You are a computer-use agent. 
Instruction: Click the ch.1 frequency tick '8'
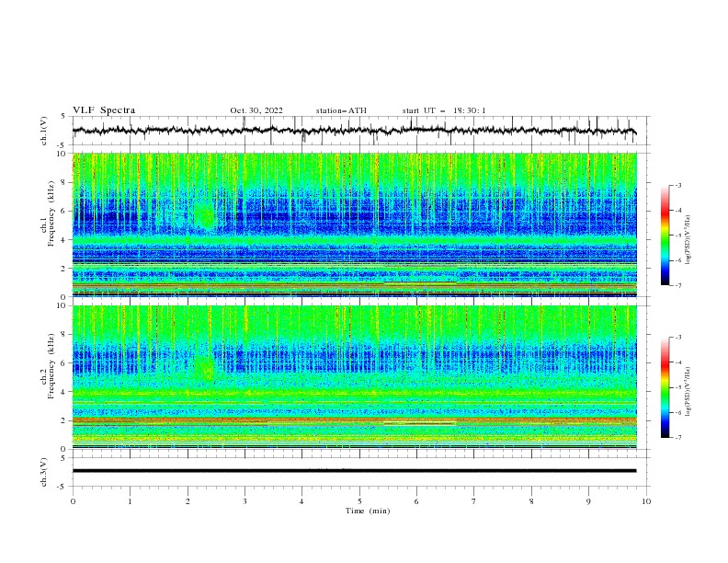click(x=65, y=182)
